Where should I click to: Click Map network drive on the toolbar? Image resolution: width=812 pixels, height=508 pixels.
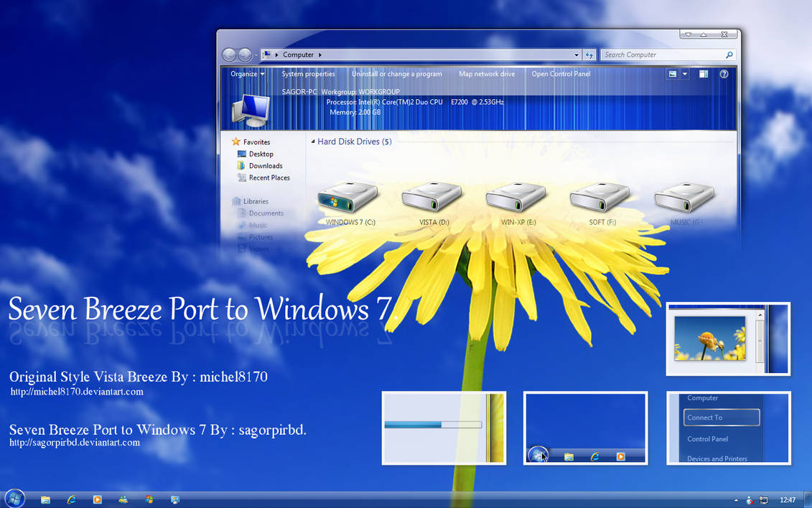pos(487,73)
